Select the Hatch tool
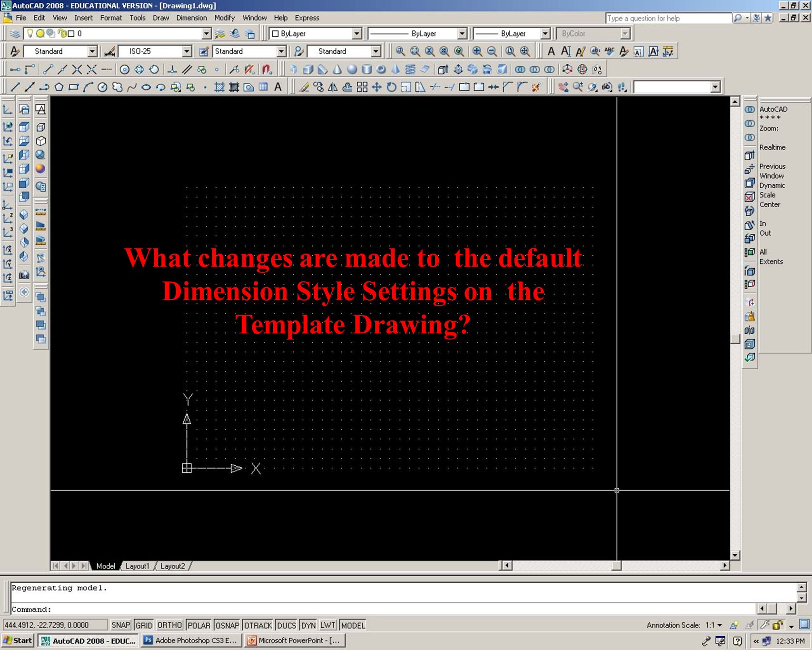 click(x=219, y=87)
